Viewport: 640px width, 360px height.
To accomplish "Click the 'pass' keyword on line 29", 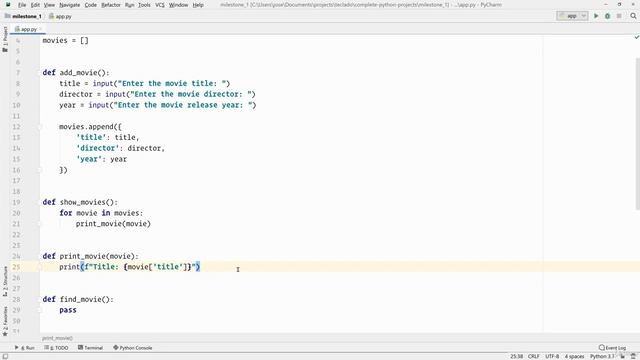I will click(68, 310).
